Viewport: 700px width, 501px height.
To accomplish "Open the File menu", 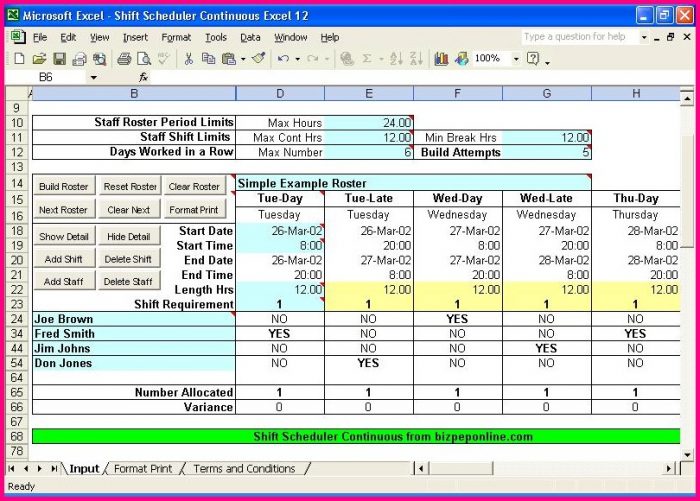I will point(40,38).
